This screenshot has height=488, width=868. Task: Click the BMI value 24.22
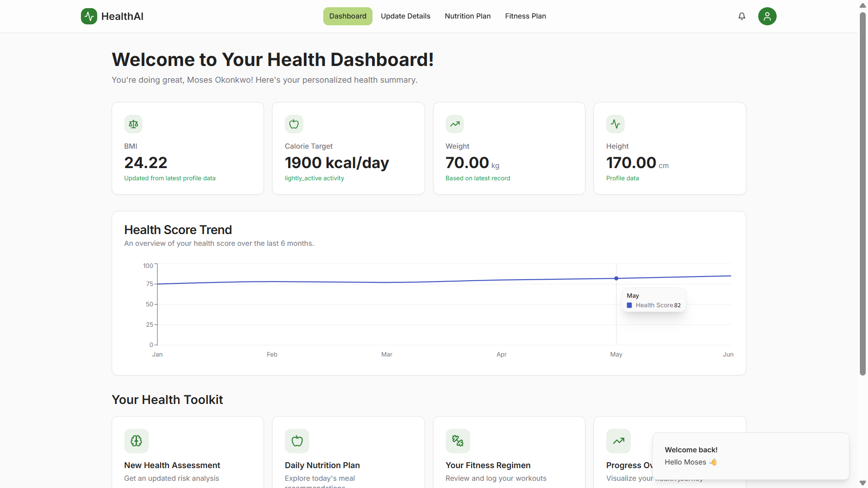pyautogui.click(x=146, y=163)
